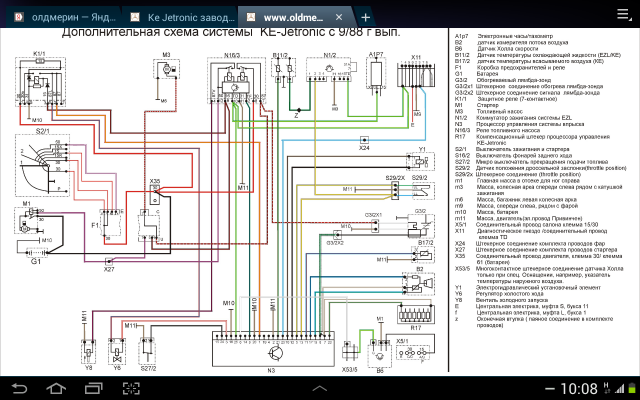Click the X53/5 label in diagram

tap(349, 370)
